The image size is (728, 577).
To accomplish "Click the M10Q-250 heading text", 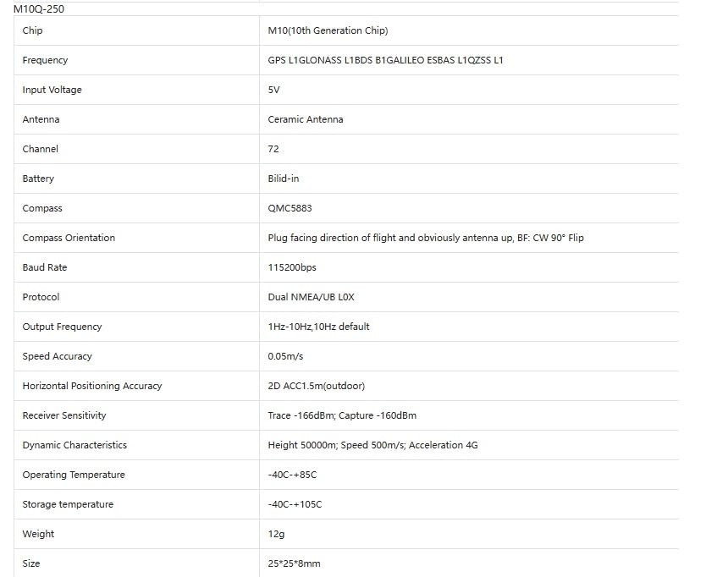I will click(x=39, y=8).
